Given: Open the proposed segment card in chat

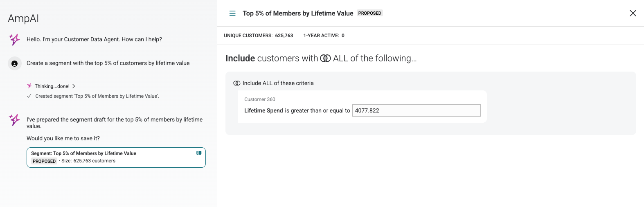Looking at the screenshot, I should (x=116, y=157).
